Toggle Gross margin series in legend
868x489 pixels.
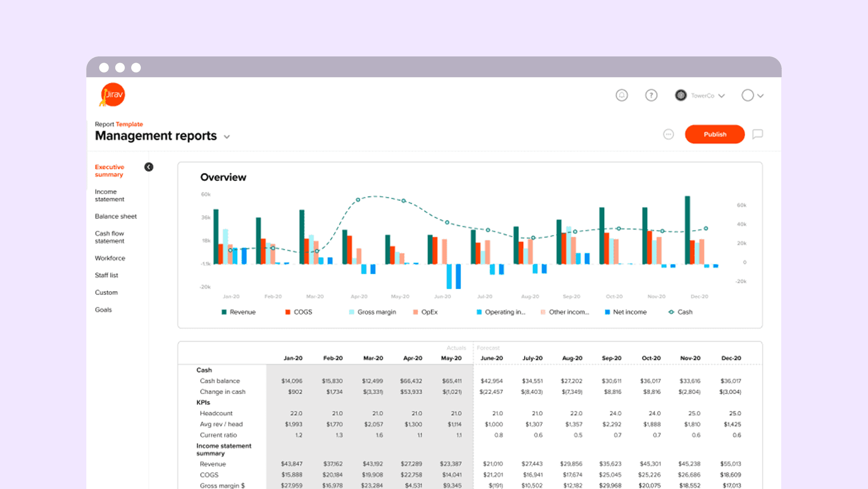372,312
